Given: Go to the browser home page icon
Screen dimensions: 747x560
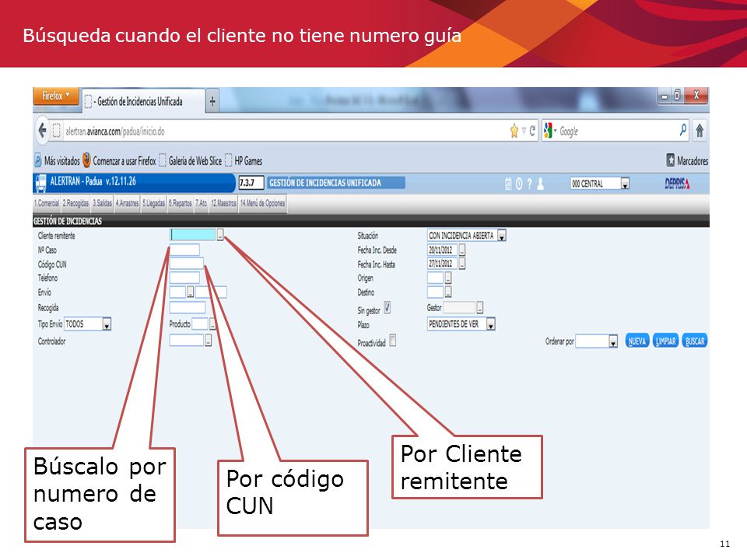Looking at the screenshot, I should [700, 131].
